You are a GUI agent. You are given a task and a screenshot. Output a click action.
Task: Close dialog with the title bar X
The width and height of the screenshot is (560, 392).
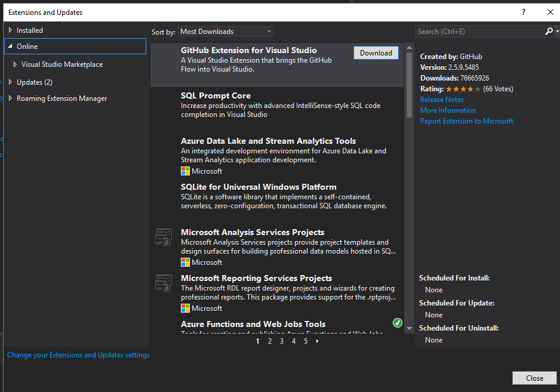(x=550, y=12)
